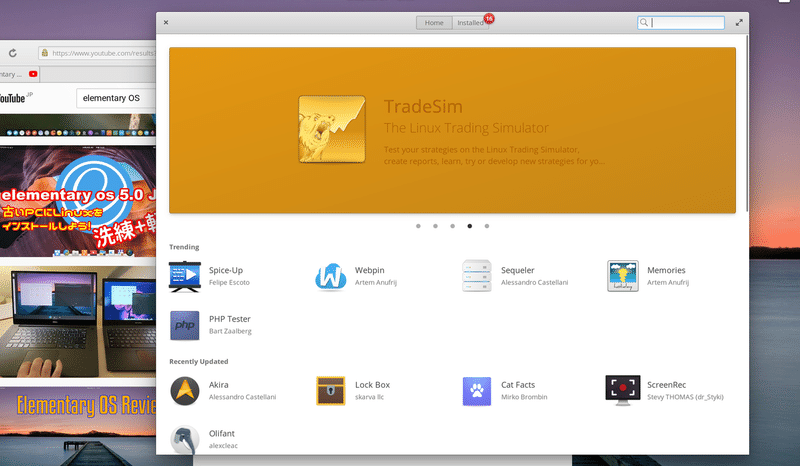This screenshot has width=800, height=466.
Task: Click the updates badge on Installed tab
Action: [x=489, y=18]
